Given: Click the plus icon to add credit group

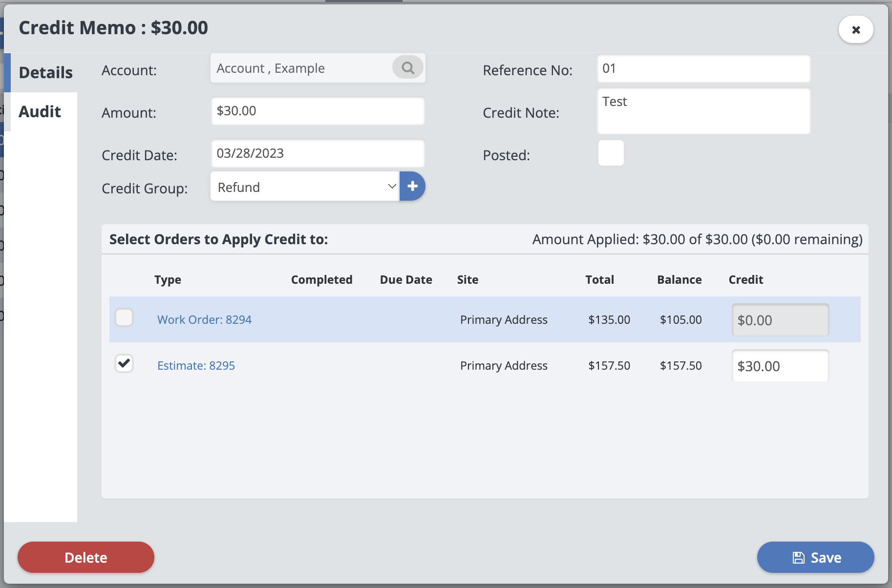Looking at the screenshot, I should (x=412, y=186).
